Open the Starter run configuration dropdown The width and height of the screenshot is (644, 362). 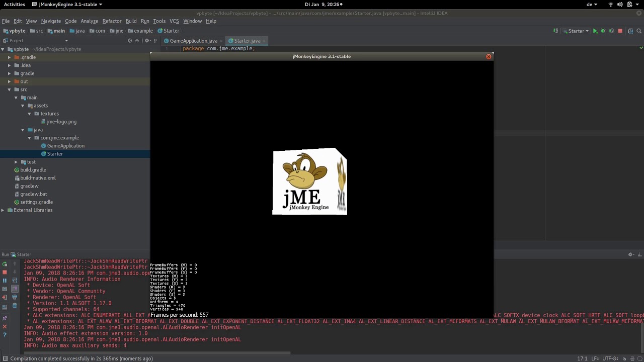tap(576, 31)
